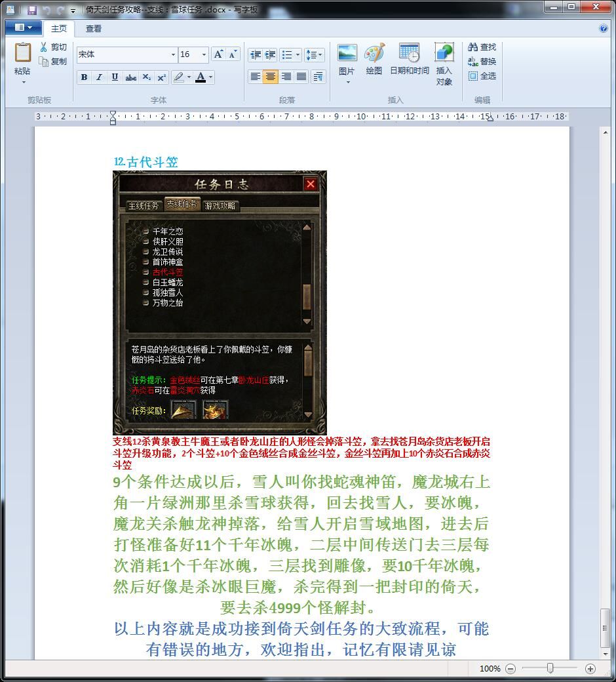Apply text highlight color
This screenshot has width=616, height=682.
[178, 77]
